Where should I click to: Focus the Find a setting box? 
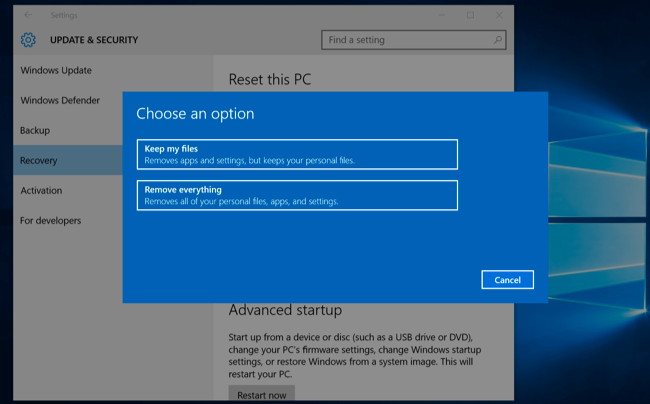click(407, 40)
